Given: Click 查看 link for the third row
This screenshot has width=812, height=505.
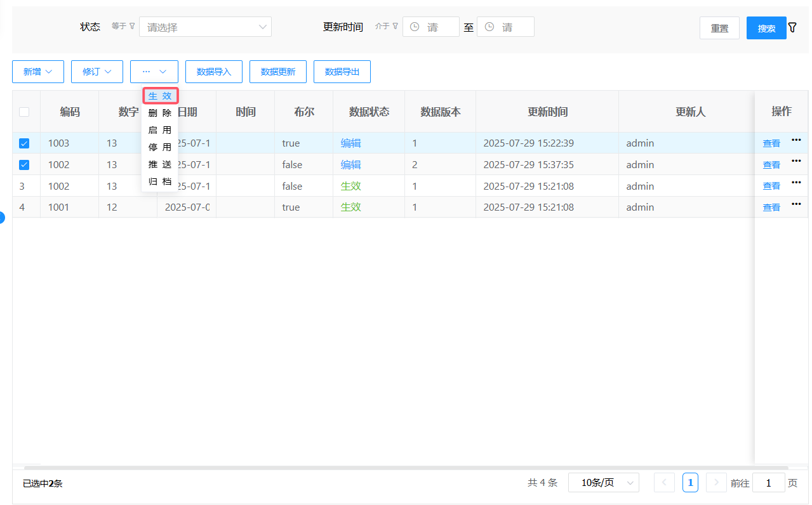Looking at the screenshot, I should pyautogui.click(x=771, y=186).
